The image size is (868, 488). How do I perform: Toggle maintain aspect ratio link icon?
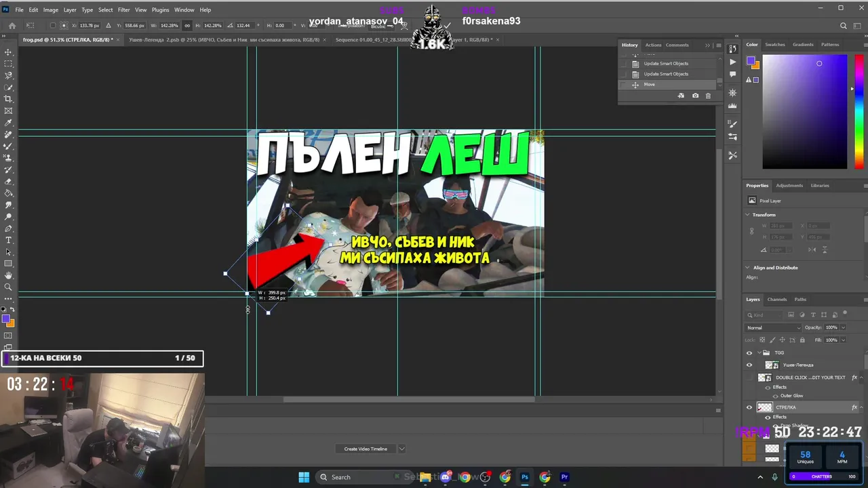click(x=187, y=26)
